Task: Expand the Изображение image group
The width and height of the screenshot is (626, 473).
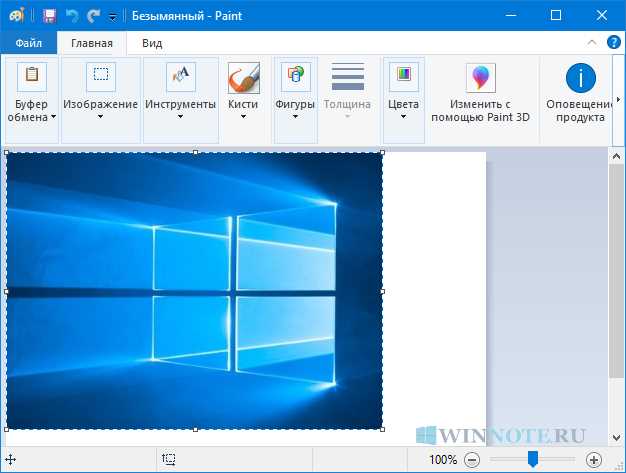Action: click(x=100, y=92)
